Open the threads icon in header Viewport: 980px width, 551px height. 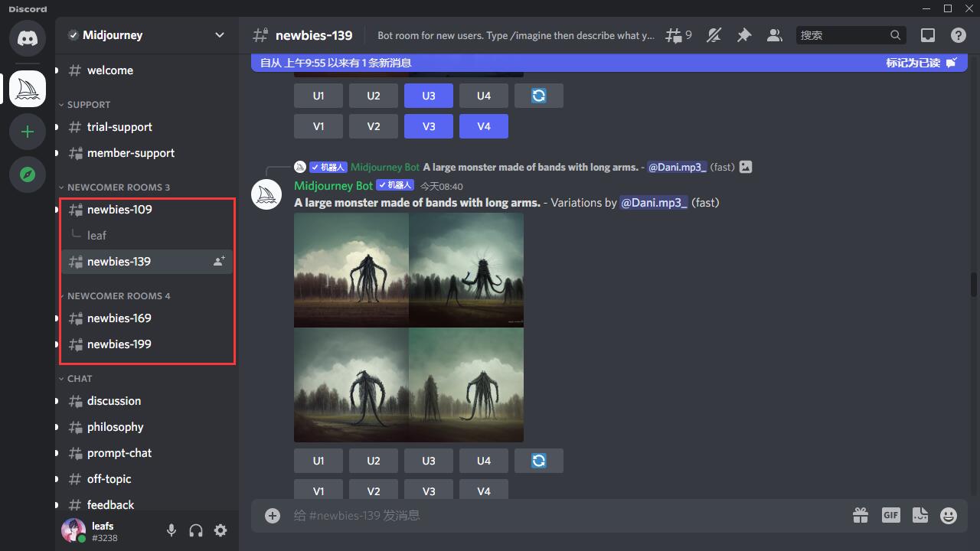677,35
